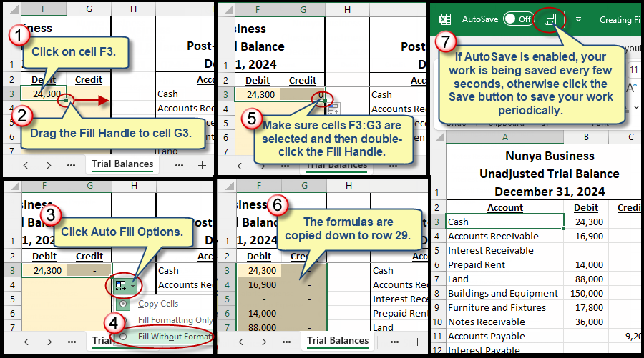Click the 17,800 Furniture and Fixtures debit
This screenshot has width=644, height=358.
pyautogui.click(x=586, y=308)
